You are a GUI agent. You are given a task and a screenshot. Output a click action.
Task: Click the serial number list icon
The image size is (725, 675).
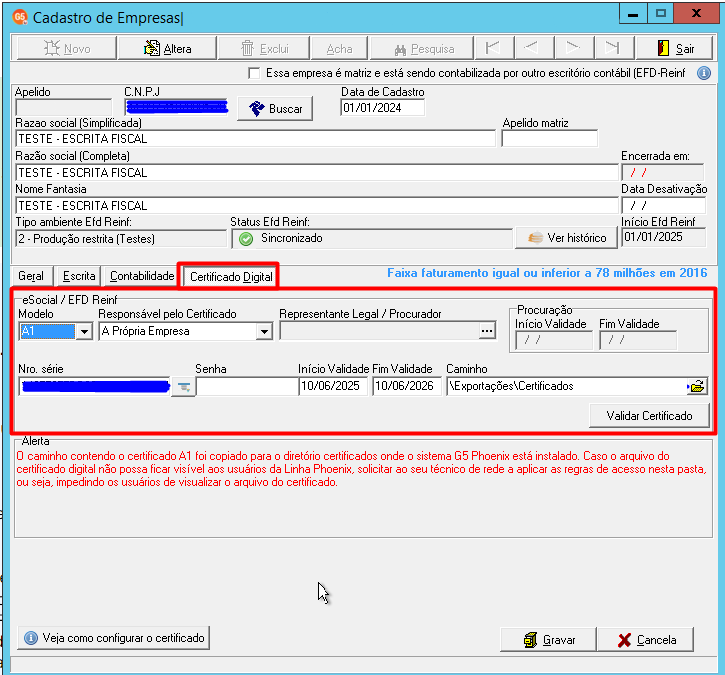pos(184,387)
